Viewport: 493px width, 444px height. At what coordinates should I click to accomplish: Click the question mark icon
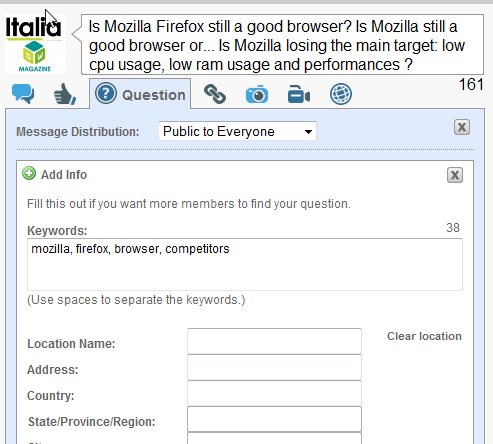pos(106,94)
